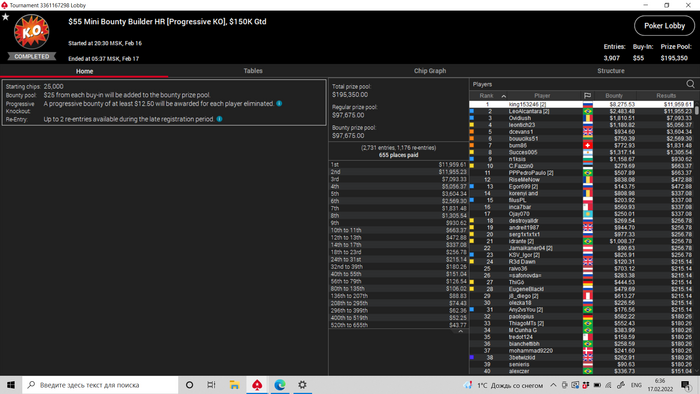Select player king153246 row
The image size is (700, 394).
[582, 104]
